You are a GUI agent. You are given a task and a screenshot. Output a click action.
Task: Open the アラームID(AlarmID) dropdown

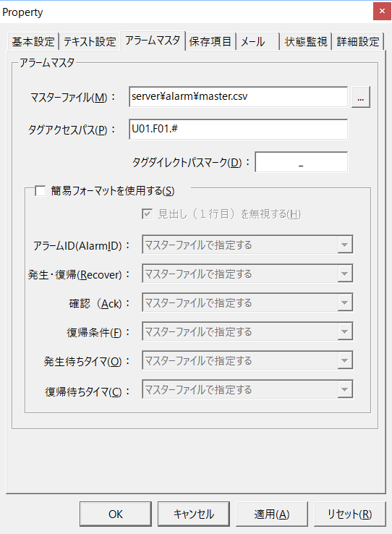[247, 245]
